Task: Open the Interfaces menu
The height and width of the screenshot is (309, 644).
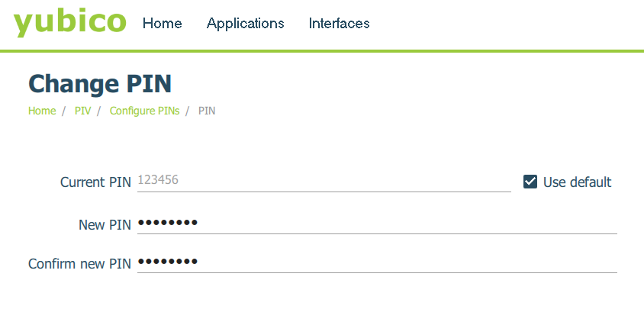Action: 339,24
